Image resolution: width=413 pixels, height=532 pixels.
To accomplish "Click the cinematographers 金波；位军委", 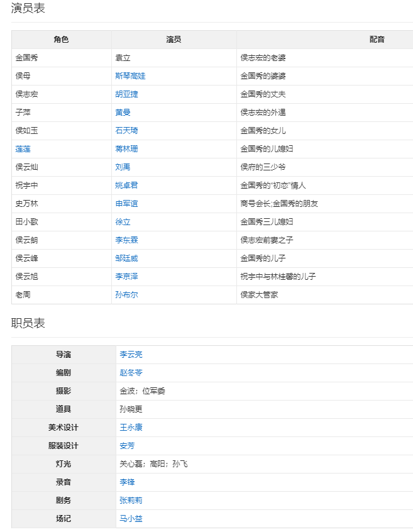I will pos(142,391).
